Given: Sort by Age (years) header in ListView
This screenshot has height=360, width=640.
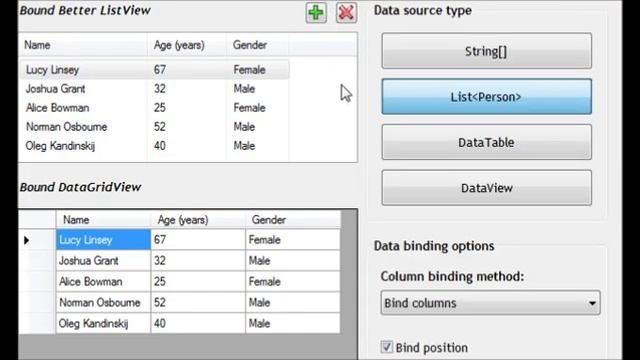Looking at the screenshot, I should pyautogui.click(x=187, y=45).
